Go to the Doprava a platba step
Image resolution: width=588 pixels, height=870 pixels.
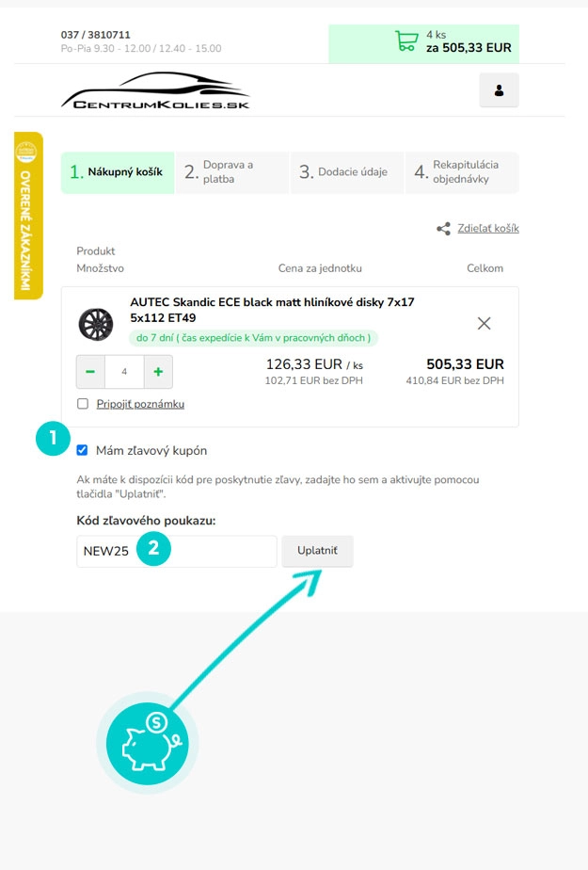tap(231, 172)
